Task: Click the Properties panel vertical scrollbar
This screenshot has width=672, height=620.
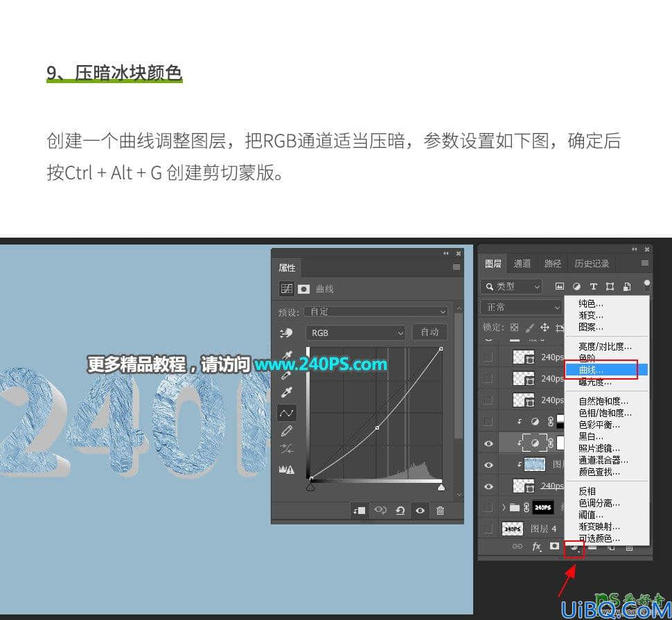Action: pyautogui.click(x=459, y=375)
